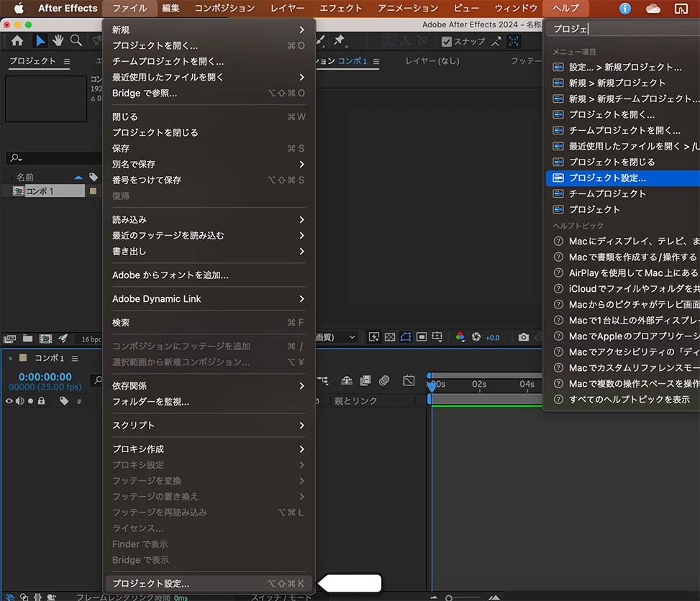This screenshot has width=700, height=601.
Task: Open the プロジェクト panel menu icon
Action: click(67, 62)
